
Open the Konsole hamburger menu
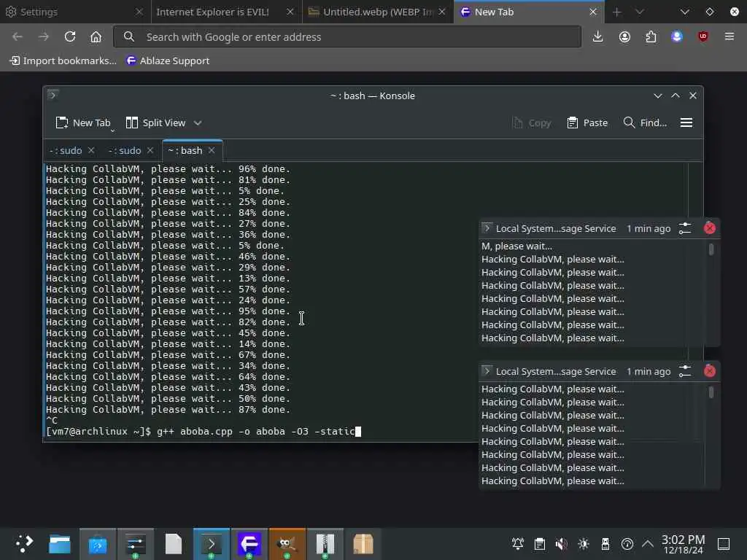pyautogui.click(x=686, y=122)
